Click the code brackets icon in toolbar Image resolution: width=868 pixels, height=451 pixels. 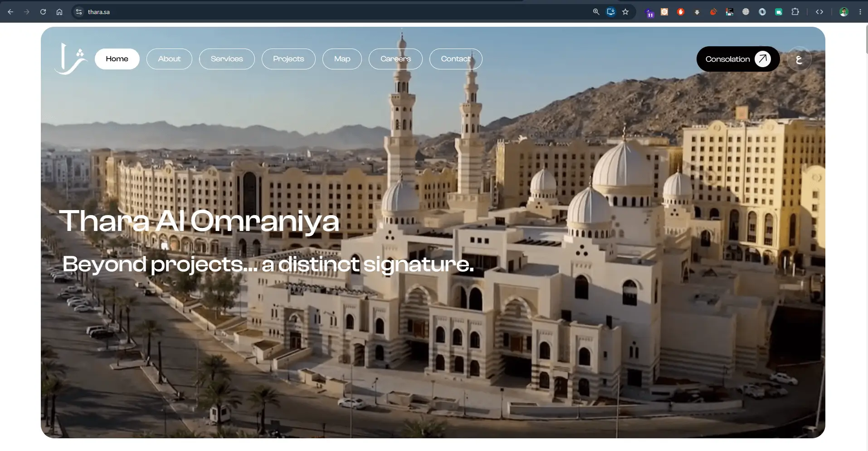coord(819,12)
